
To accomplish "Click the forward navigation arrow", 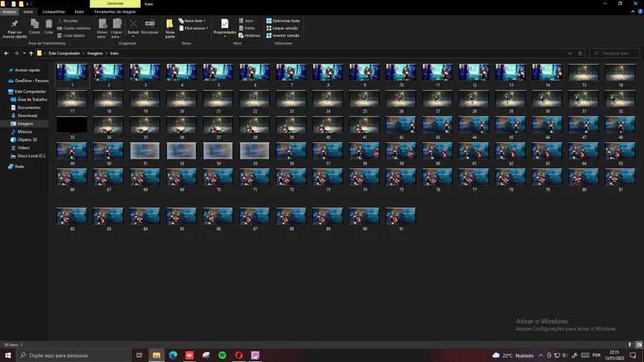I will [x=16, y=53].
